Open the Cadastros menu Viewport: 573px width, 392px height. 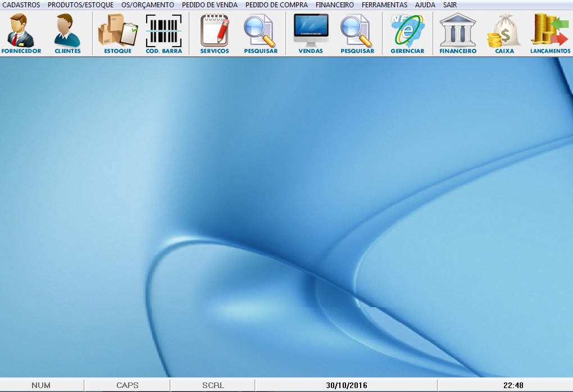pyautogui.click(x=21, y=4)
